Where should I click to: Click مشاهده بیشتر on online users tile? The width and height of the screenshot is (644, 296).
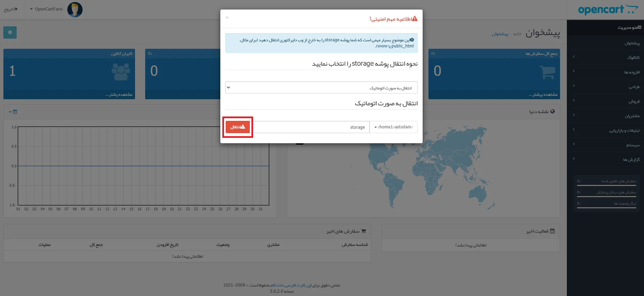tap(119, 94)
